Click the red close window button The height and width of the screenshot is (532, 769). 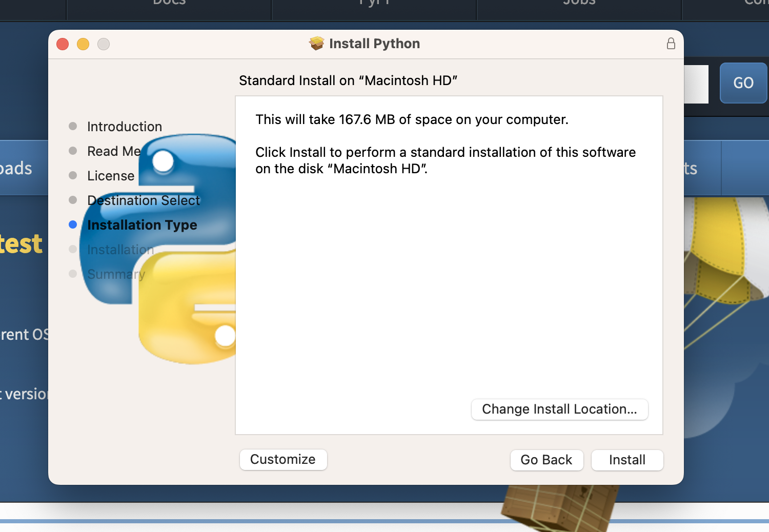63,44
